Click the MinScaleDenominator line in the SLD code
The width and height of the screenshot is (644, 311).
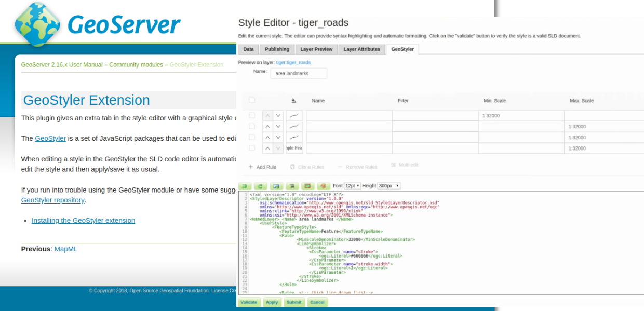[356, 239]
